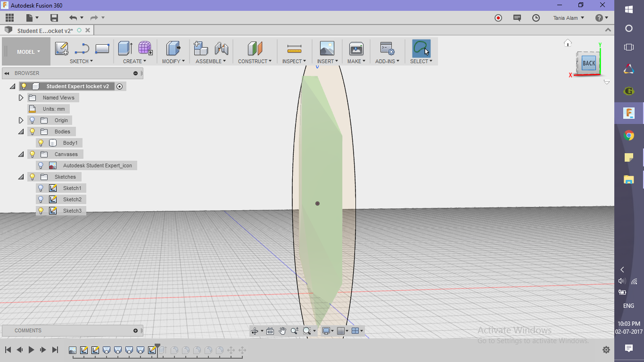Open Chrome from the Windows taskbar
This screenshot has width=644, height=362.
pyautogui.click(x=629, y=136)
